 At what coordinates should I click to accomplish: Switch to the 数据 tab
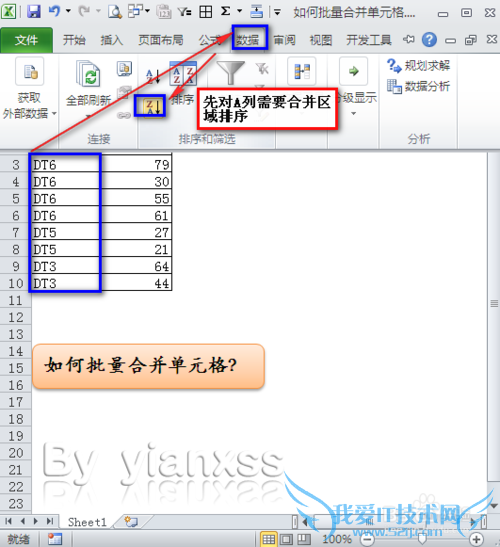[248, 40]
